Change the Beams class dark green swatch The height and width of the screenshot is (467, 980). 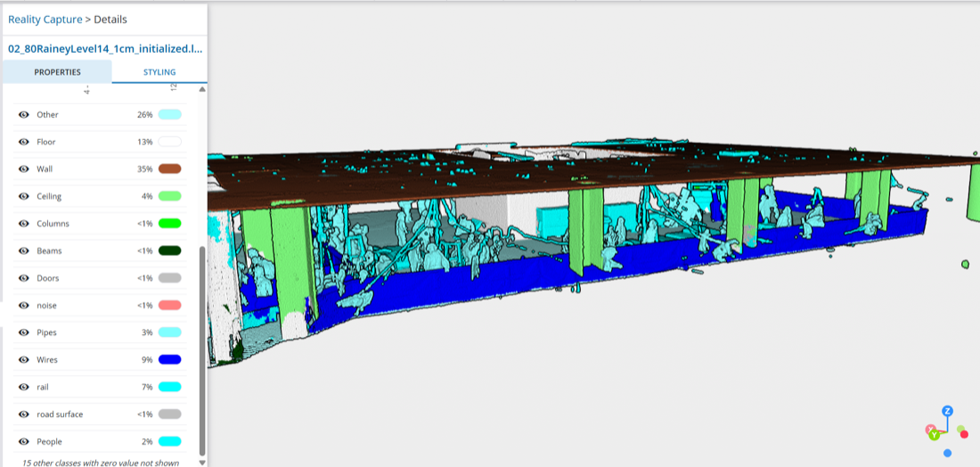pos(170,250)
